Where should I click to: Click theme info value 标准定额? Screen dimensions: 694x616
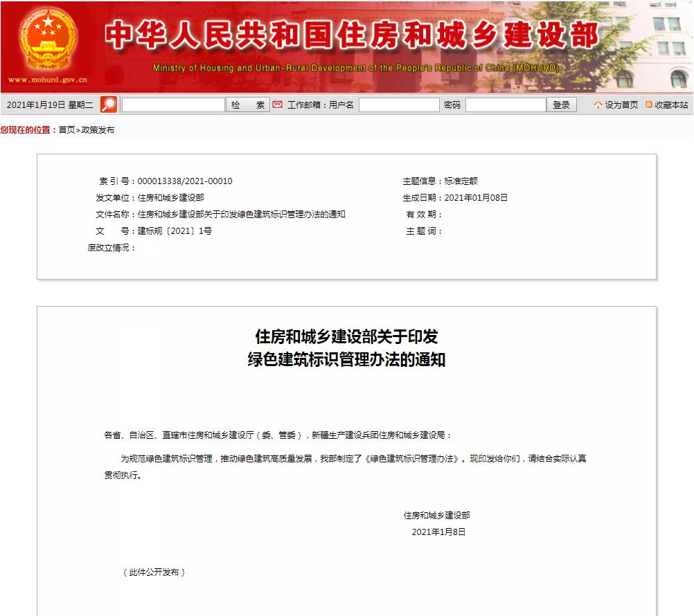[461, 181]
